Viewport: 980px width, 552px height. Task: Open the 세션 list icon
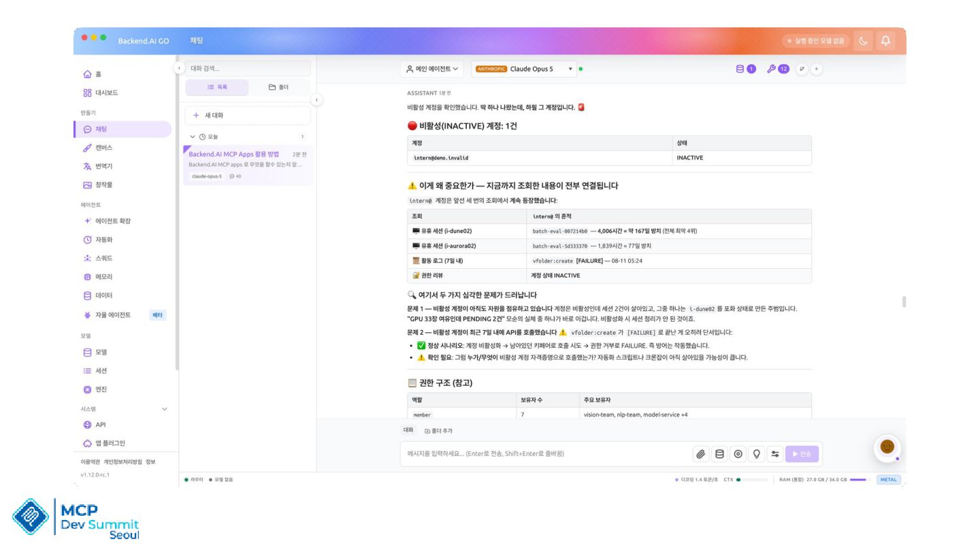pyautogui.click(x=87, y=371)
